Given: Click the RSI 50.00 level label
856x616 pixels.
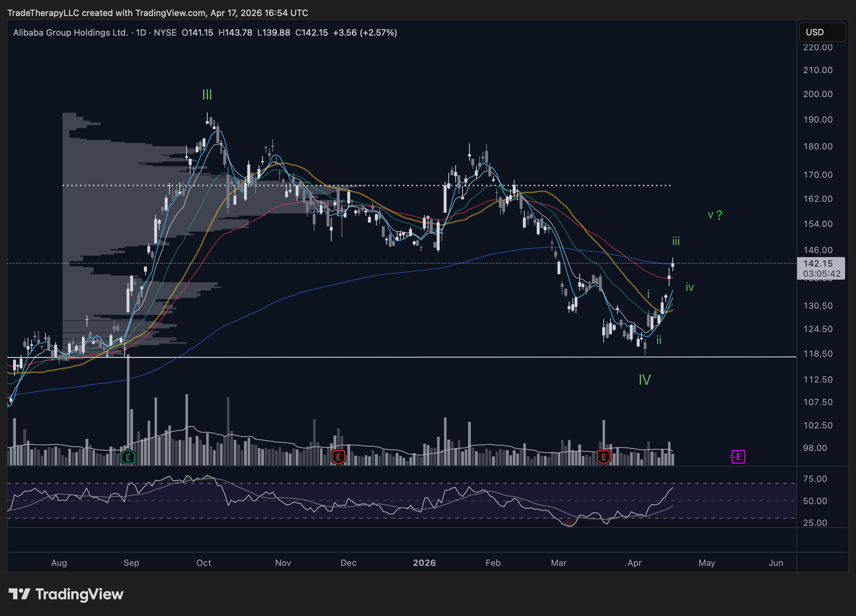Looking at the screenshot, I should [815, 501].
